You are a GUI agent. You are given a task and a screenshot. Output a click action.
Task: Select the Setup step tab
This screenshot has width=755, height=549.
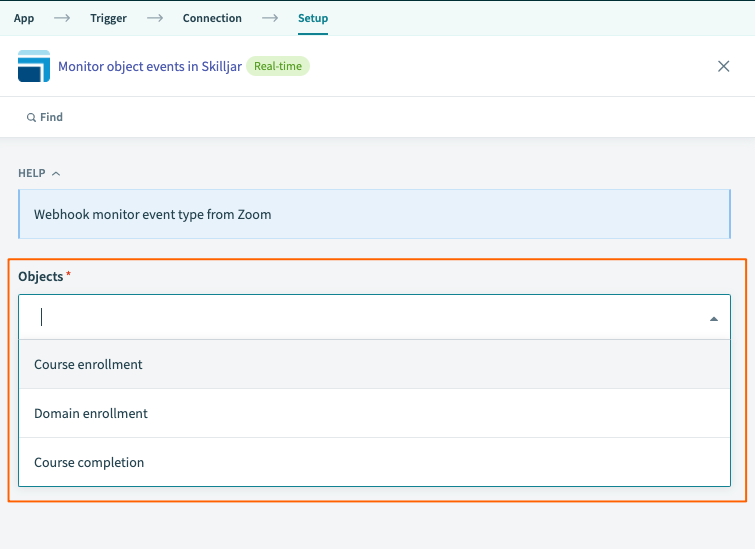[313, 18]
